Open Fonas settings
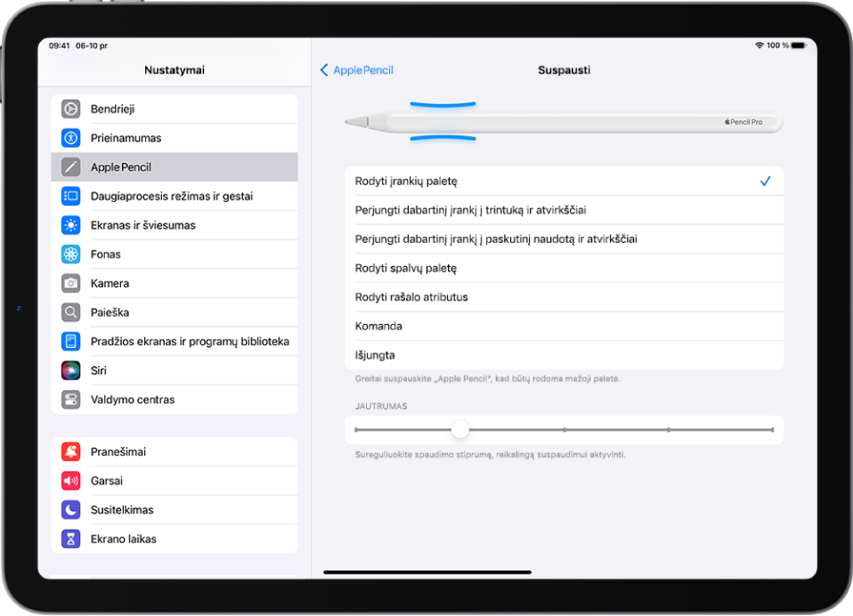This screenshot has width=853, height=616. pos(175,255)
